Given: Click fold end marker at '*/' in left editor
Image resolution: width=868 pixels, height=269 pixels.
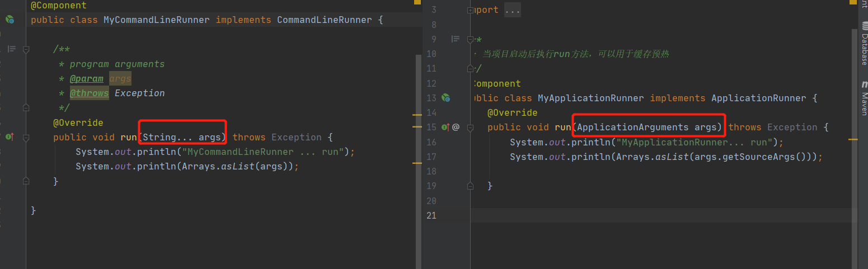Looking at the screenshot, I should coord(26,107).
